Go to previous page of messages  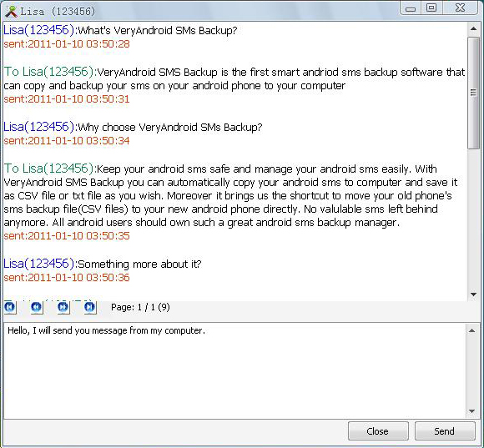pyautogui.click(x=37, y=307)
